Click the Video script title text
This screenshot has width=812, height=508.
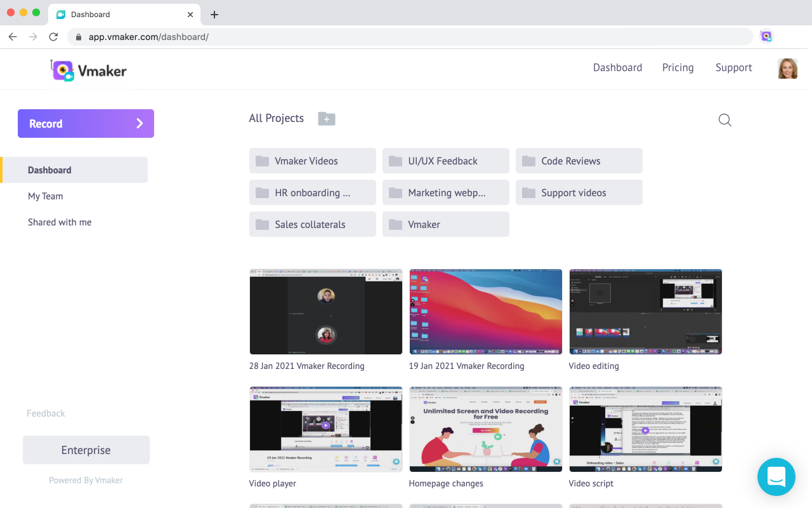pos(591,484)
